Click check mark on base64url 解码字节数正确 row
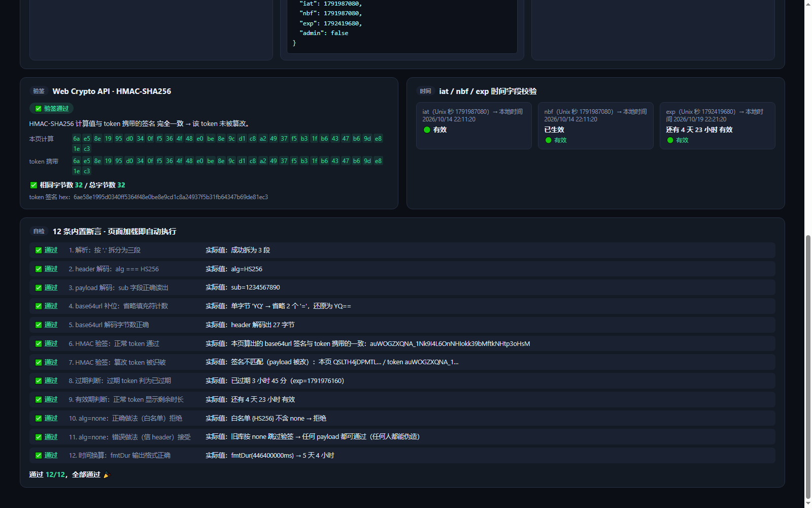 [x=39, y=325]
